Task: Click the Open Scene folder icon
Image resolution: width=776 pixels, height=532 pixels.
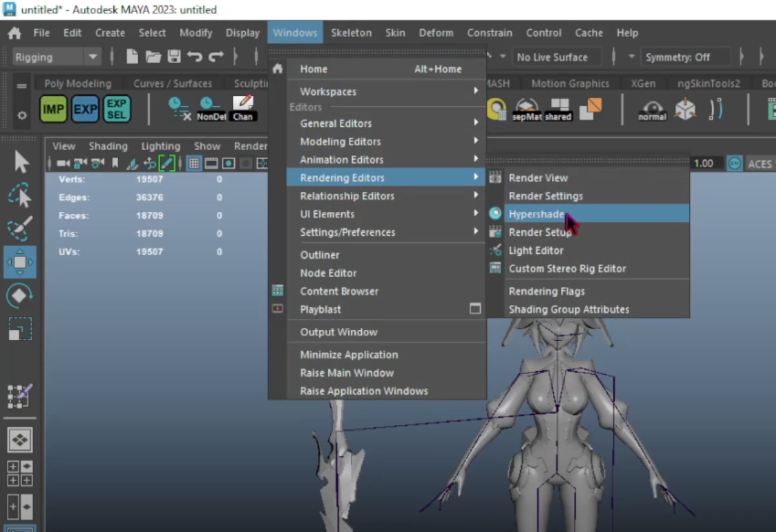Action: click(153, 57)
